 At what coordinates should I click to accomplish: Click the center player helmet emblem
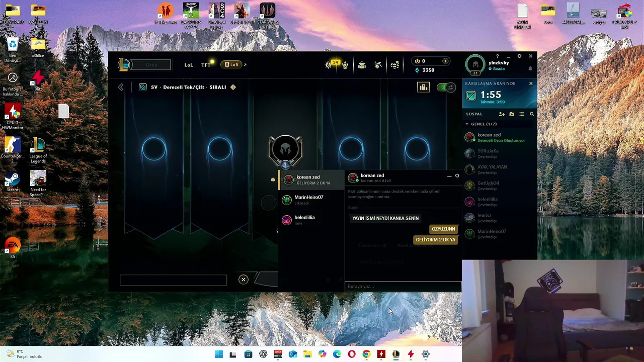click(285, 150)
